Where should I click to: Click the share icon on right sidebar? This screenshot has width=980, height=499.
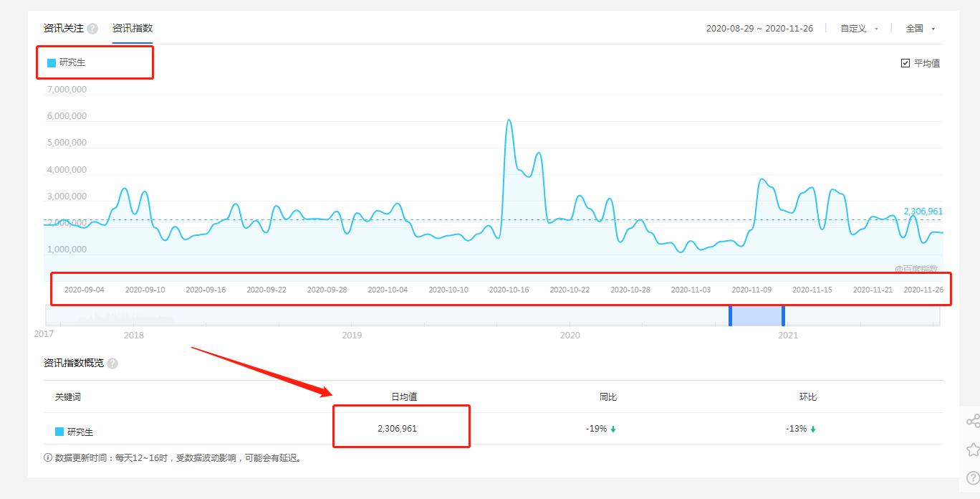pyautogui.click(x=972, y=422)
